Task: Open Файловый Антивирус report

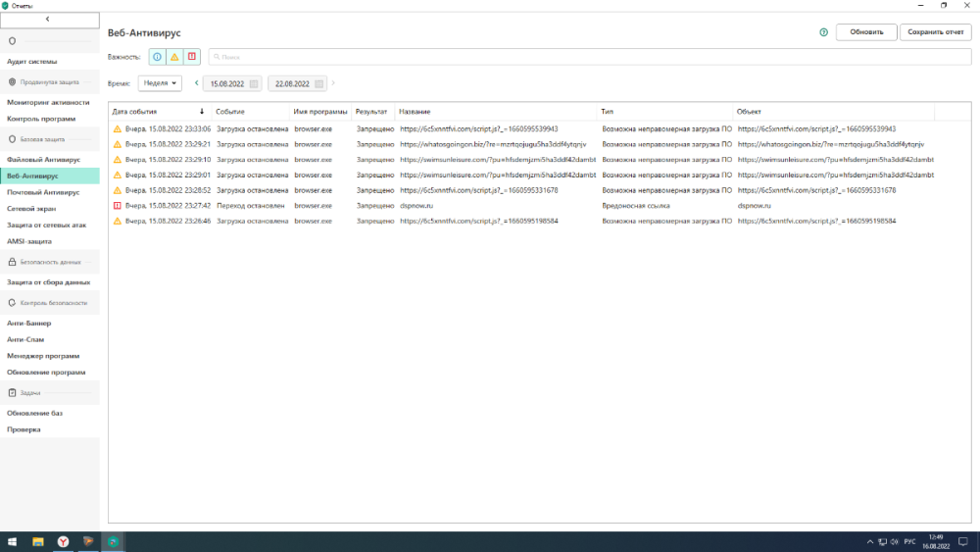Action: click(x=44, y=160)
